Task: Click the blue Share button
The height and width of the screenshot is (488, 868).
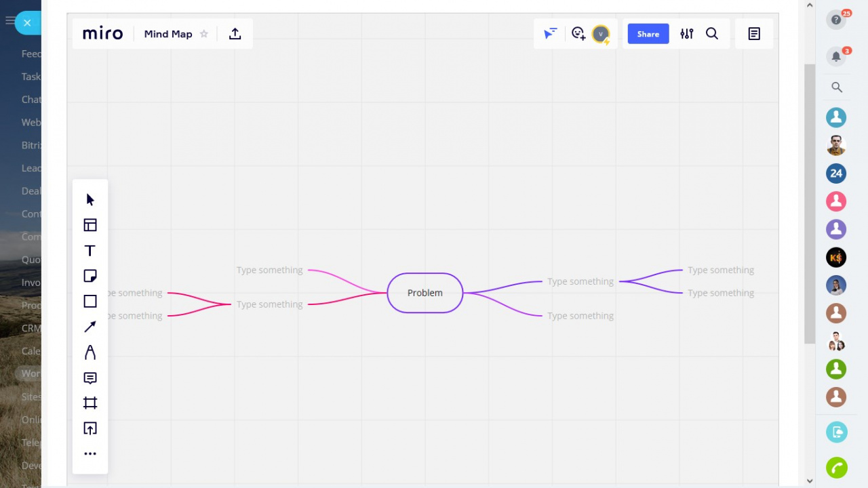Action: pyautogui.click(x=648, y=34)
